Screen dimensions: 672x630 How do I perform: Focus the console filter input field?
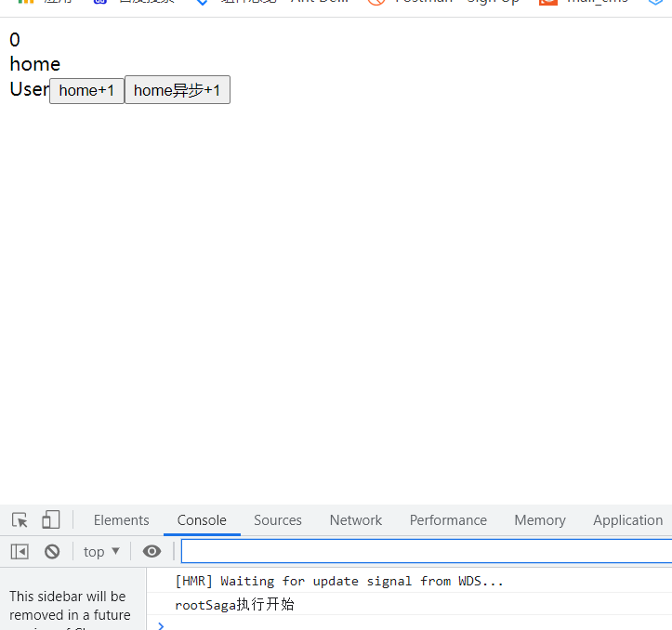(427, 551)
